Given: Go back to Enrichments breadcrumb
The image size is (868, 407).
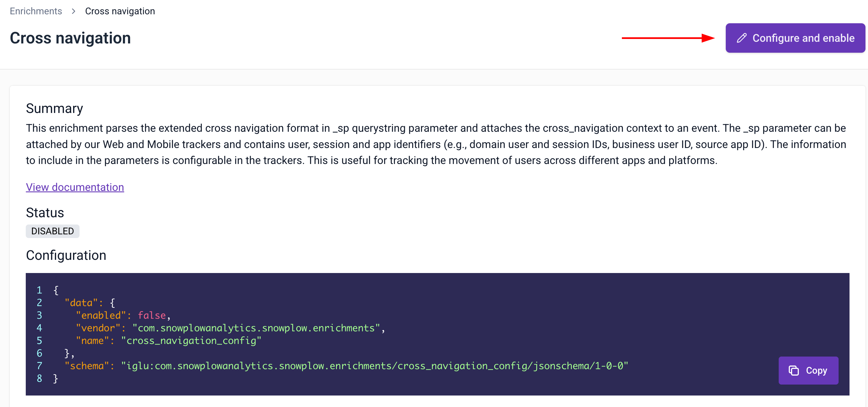Looking at the screenshot, I should (x=36, y=11).
